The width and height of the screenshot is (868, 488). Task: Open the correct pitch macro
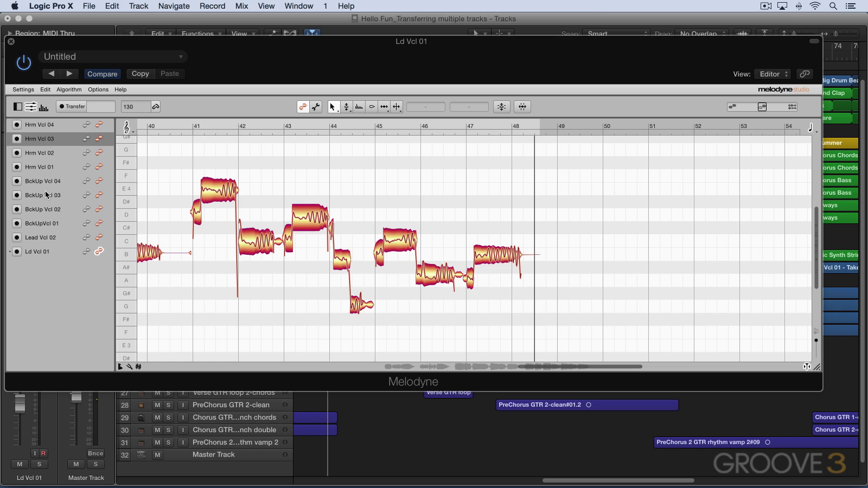(x=501, y=107)
